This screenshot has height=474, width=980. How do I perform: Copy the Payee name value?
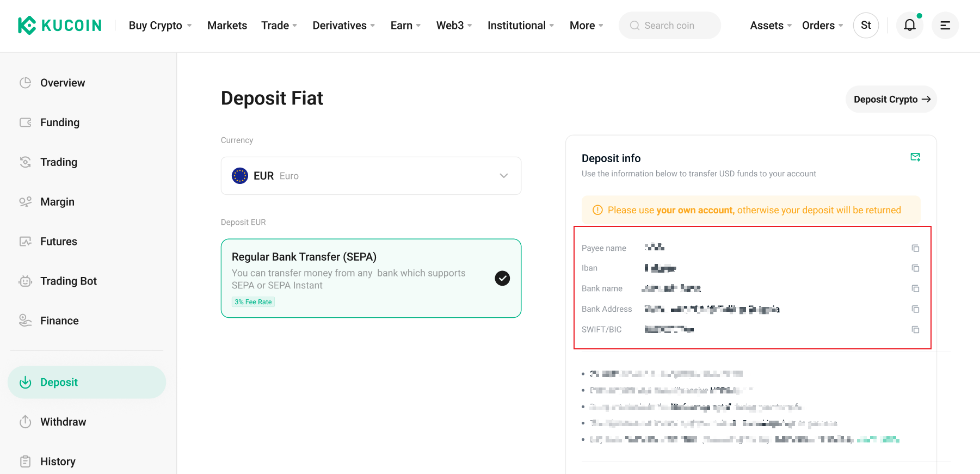click(915, 248)
